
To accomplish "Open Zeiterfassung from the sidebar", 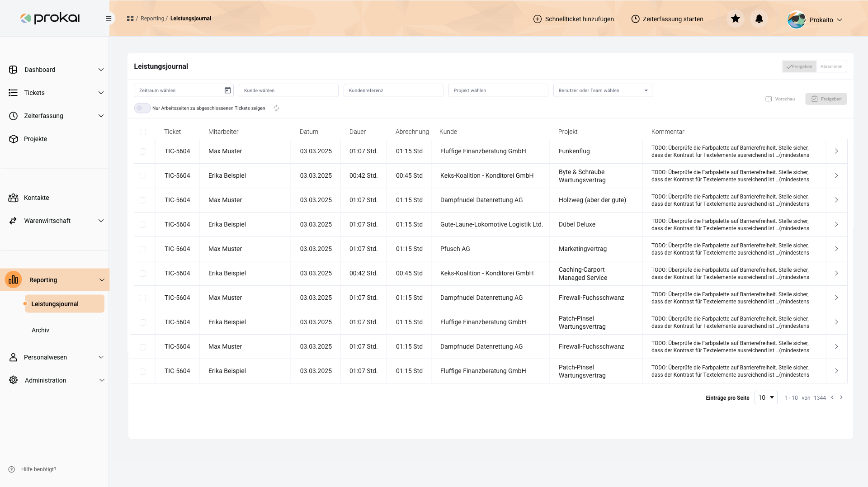I will [12, 116].
